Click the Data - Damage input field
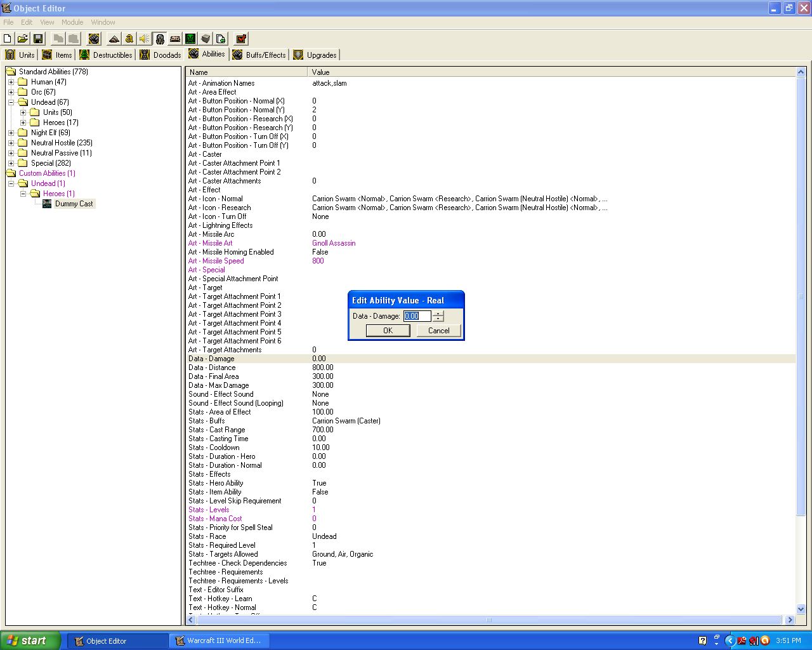This screenshot has width=812, height=650. (x=417, y=315)
